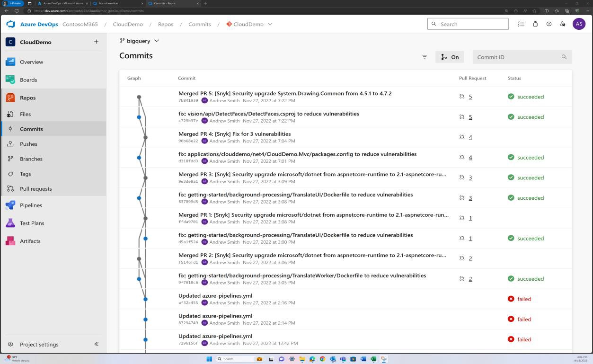This screenshot has width=593, height=364.
Task: Open the CloudDemo repository dropdown in the breadcrumb
Action: tap(270, 24)
